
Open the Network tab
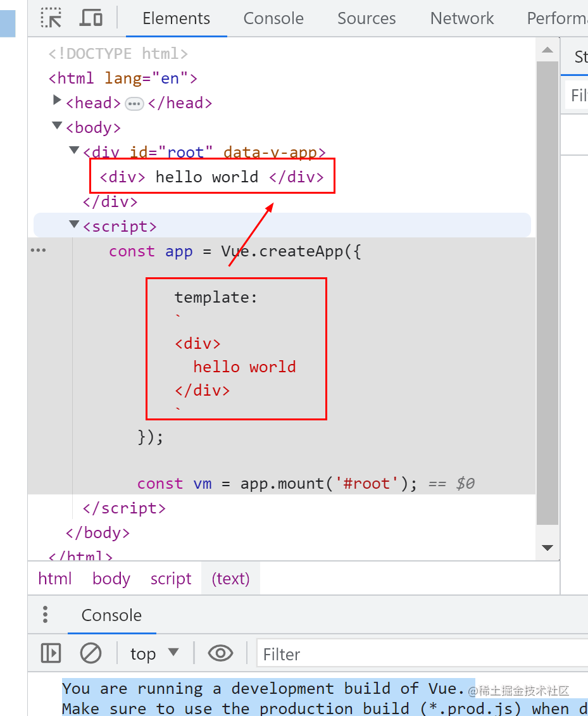462,18
